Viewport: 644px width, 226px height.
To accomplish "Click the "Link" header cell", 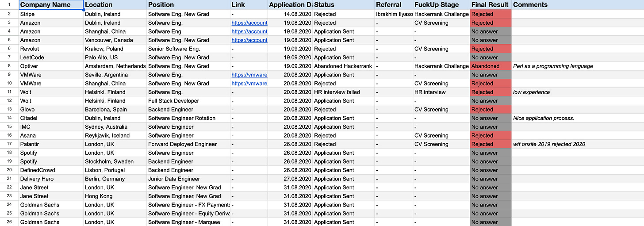I will pos(249,5).
